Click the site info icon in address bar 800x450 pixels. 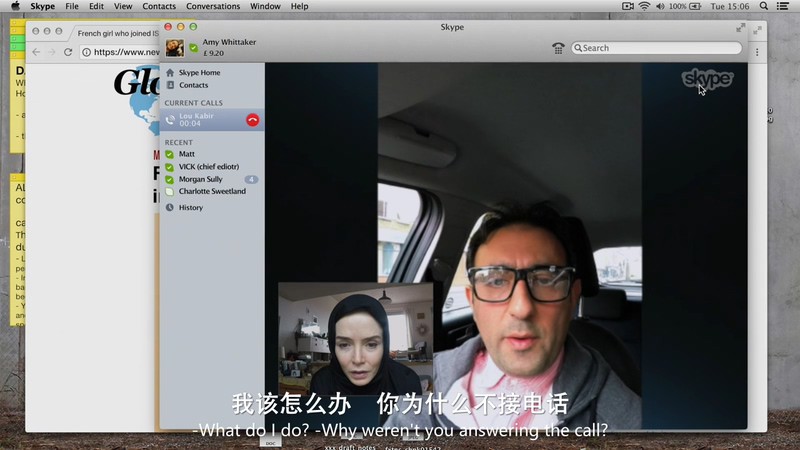click(87, 52)
